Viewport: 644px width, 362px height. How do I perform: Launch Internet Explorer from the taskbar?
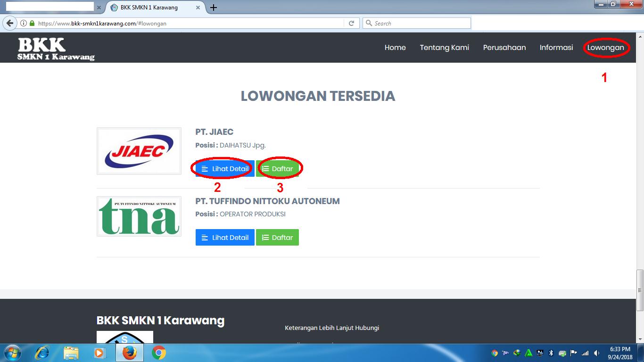(x=42, y=353)
